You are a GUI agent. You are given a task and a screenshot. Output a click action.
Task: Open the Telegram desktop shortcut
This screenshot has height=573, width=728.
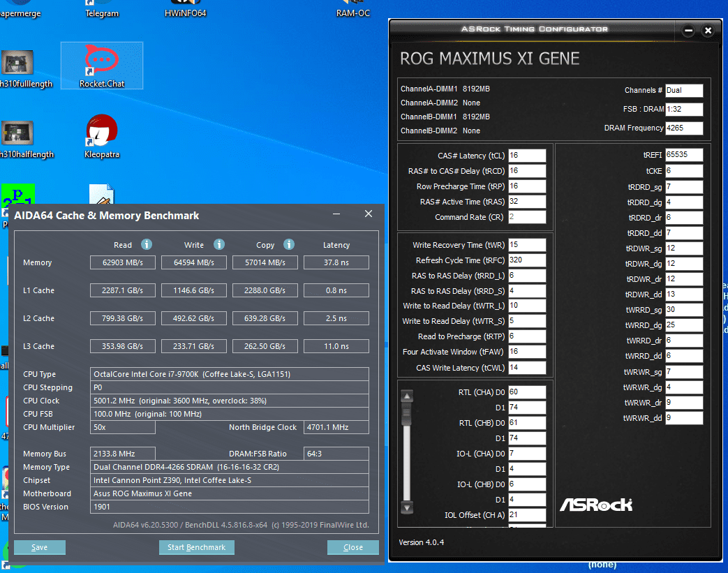102,9
